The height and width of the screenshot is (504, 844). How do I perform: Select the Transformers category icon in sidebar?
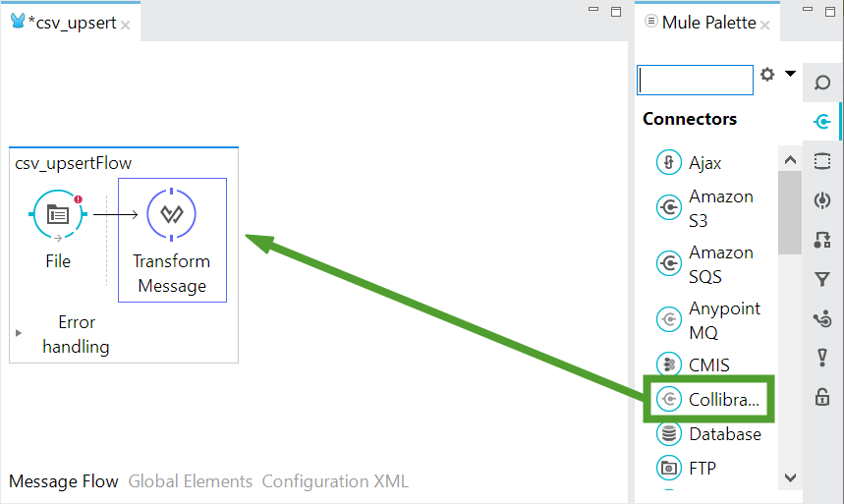[x=822, y=240]
